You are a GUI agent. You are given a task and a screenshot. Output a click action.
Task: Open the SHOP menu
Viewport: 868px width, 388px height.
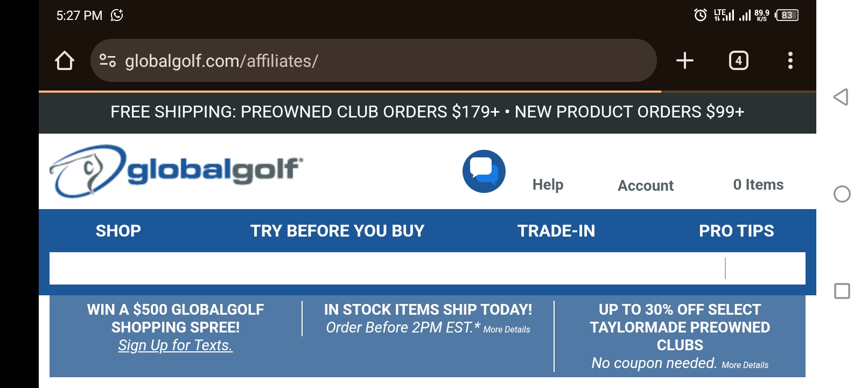(x=118, y=231)
